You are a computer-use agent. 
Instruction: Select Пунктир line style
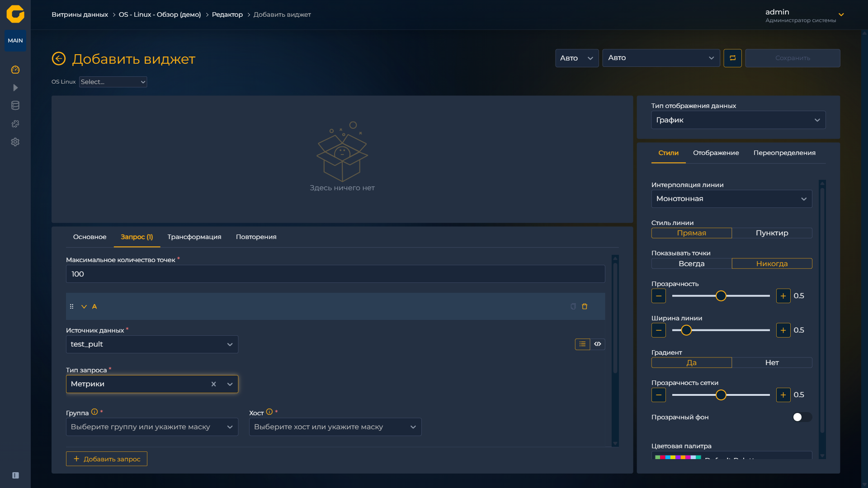pyautogui.click(x=772, y=233)
